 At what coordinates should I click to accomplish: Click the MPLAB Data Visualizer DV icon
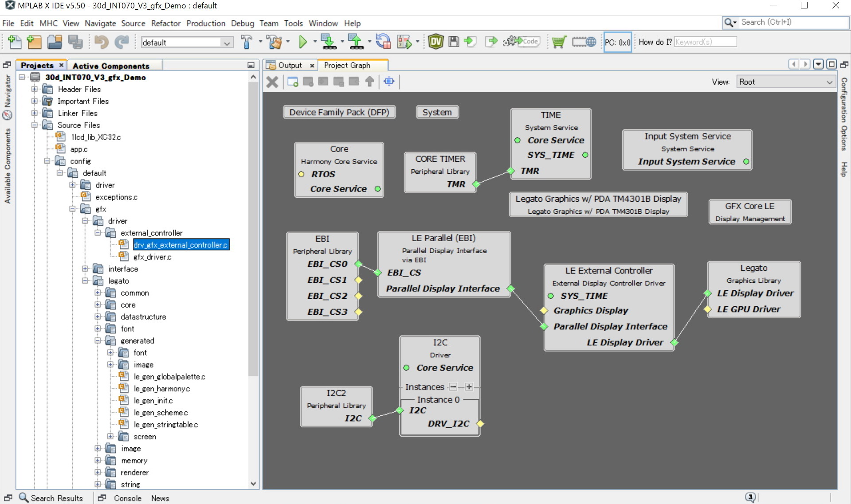435,42
